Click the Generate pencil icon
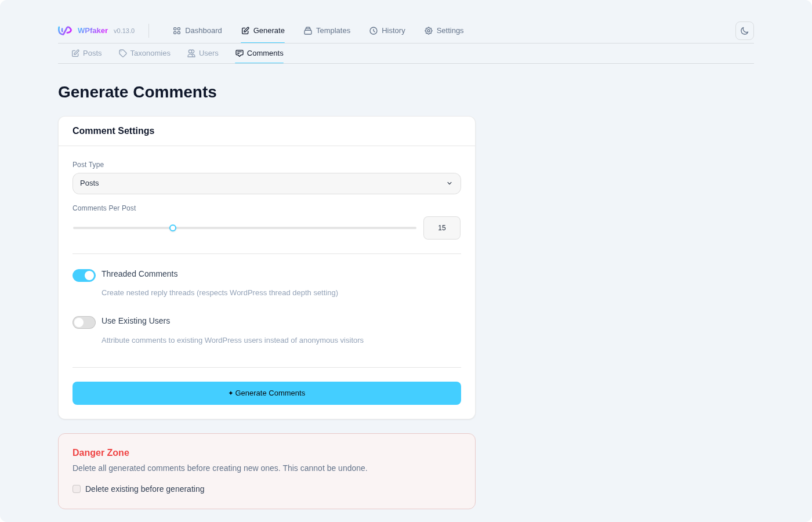Image resolution: width=812 pixels, height=522 pixels. (245, 30)
